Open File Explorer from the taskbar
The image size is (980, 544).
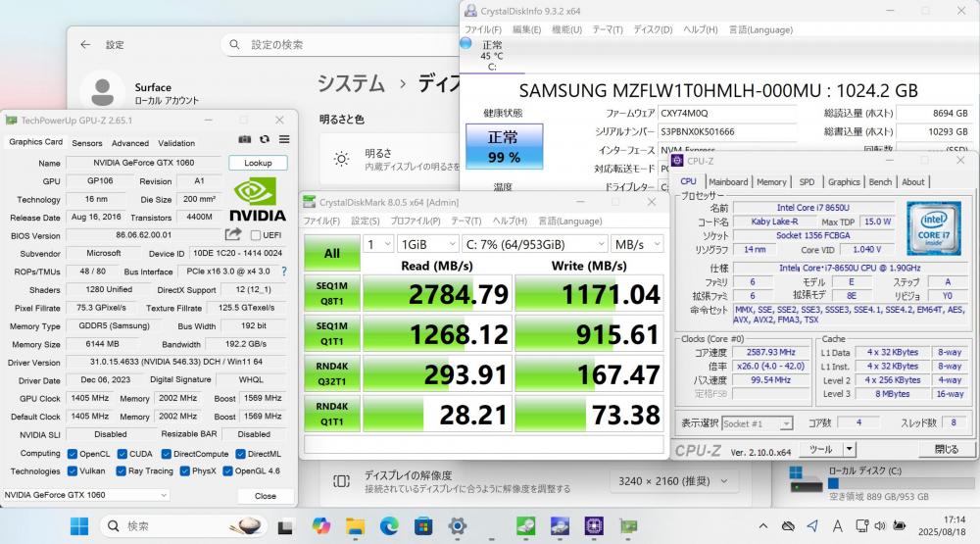[x=355, y=526]
